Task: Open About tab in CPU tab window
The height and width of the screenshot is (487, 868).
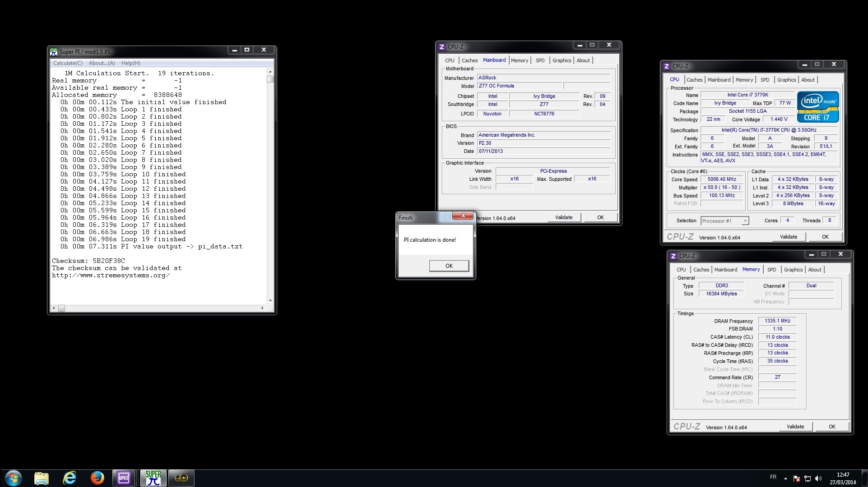Action: click(808, 80)
